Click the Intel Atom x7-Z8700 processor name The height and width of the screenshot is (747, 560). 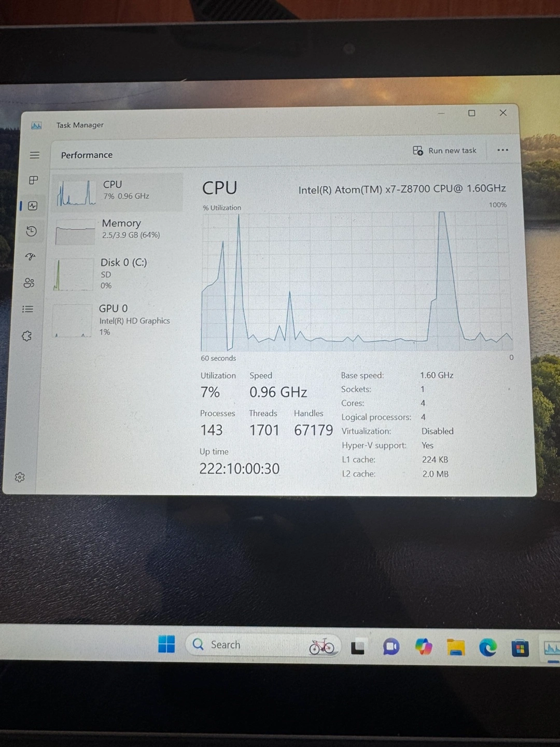pos(402,189)
